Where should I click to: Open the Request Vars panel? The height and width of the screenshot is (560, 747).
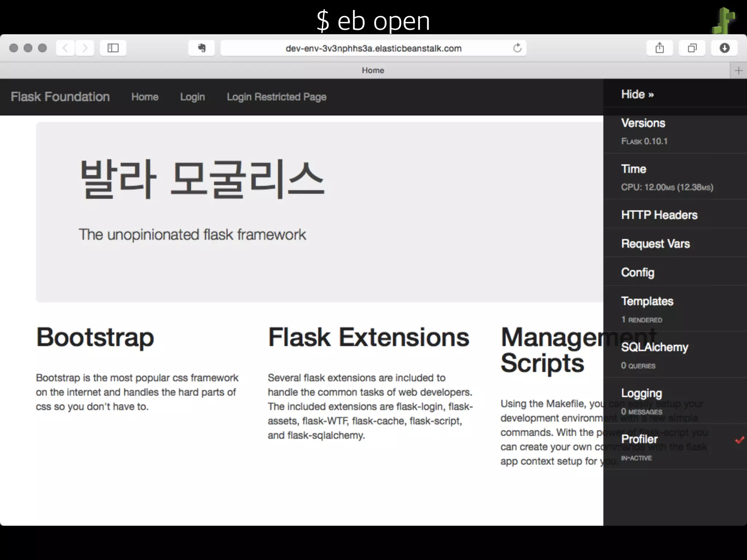coord(655,244)
